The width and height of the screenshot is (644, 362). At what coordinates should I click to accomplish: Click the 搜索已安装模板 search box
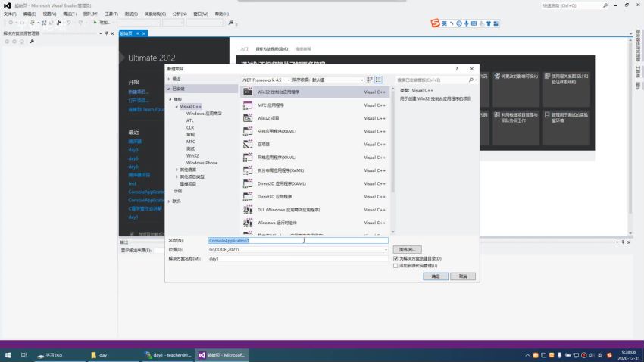coord(433,80)
